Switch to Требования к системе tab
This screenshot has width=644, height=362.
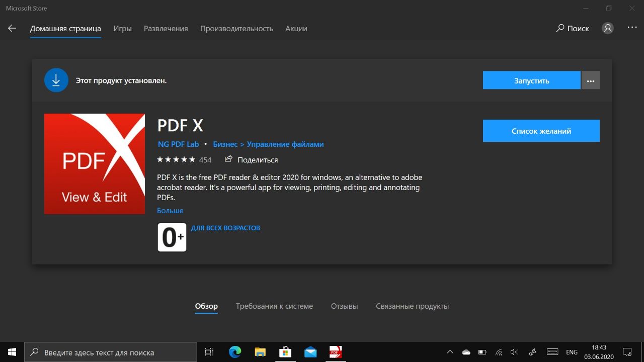(274, 306)
